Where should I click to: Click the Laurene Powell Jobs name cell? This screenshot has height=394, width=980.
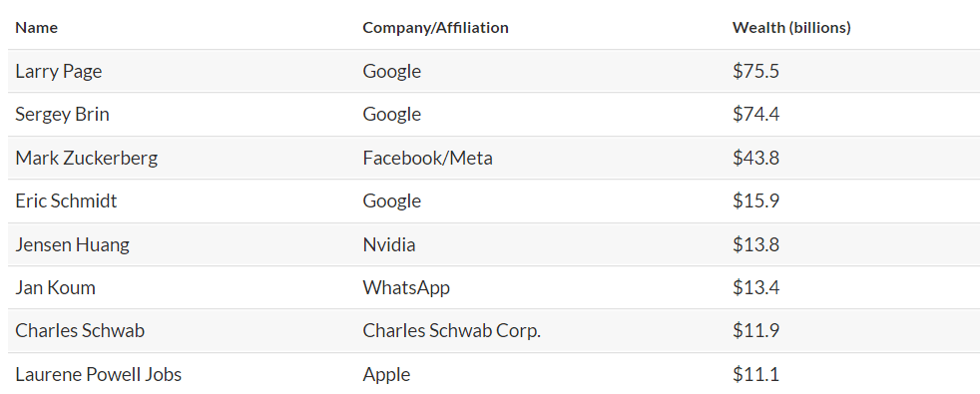click(x=99, y=375)
